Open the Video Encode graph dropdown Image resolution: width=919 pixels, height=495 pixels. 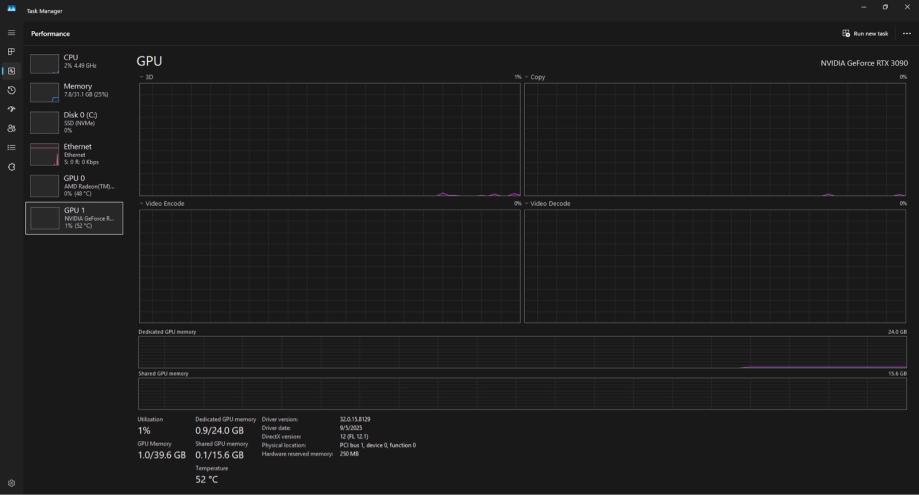(162, 204)
